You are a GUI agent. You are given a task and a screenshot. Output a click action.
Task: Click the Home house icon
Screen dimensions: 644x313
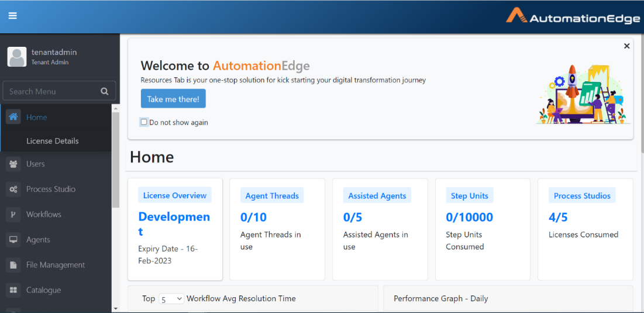tap(13, 117)
